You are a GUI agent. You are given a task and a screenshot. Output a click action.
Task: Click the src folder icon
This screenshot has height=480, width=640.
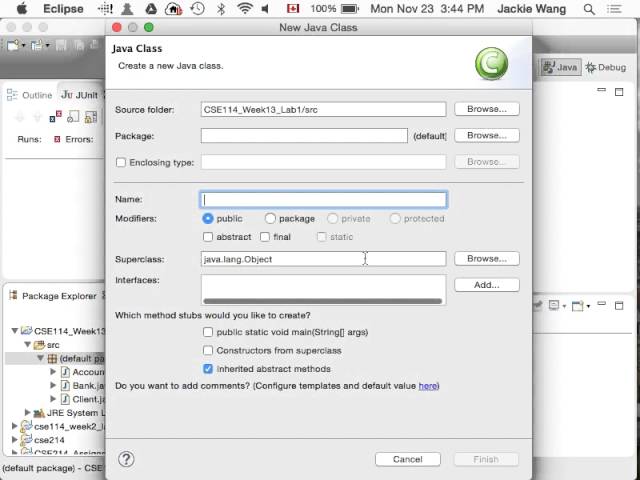tap(39, 345)
